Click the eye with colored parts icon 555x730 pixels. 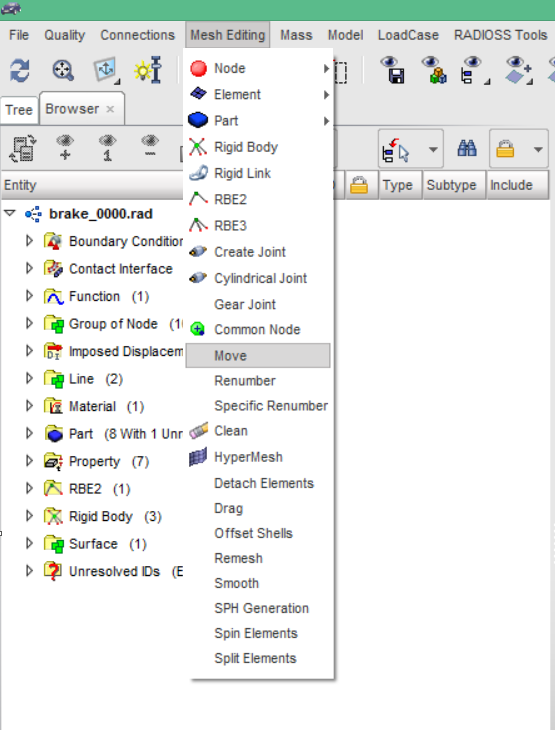coord(434,70)
